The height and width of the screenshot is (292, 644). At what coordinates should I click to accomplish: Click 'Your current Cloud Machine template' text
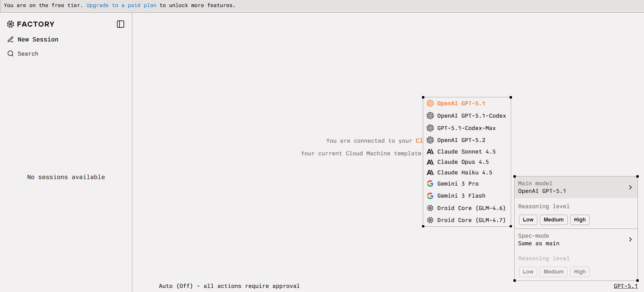361,153
